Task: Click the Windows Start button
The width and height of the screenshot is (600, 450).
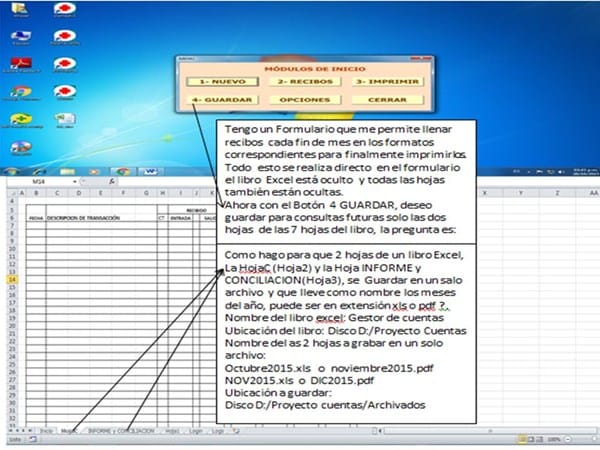Action: pos(11,171)
